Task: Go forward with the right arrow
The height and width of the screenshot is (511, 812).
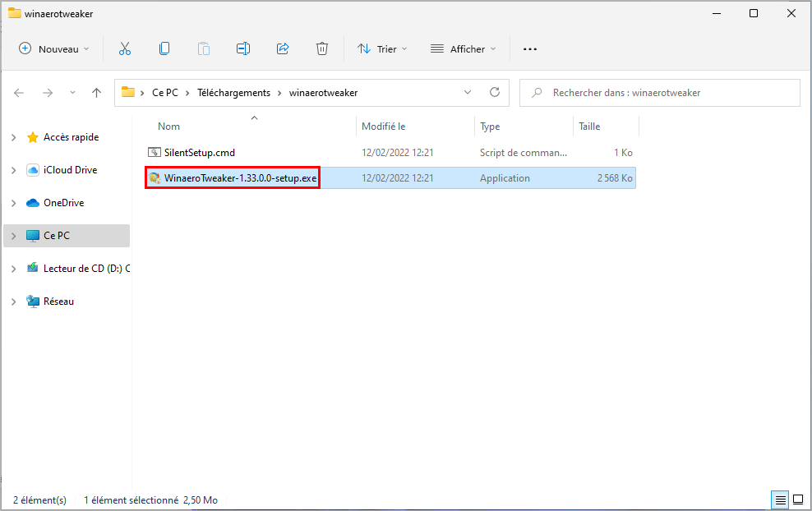Action: (48, 93)
